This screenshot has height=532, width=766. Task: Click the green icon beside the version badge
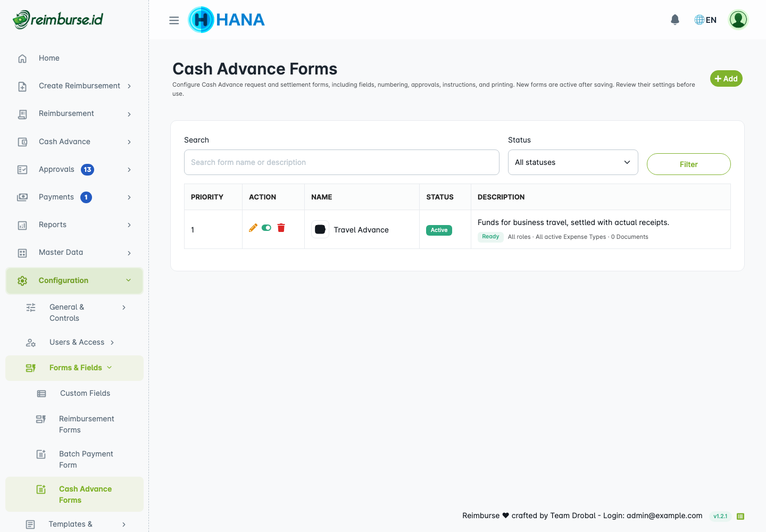pyautogui.click(x=740, y=516)
